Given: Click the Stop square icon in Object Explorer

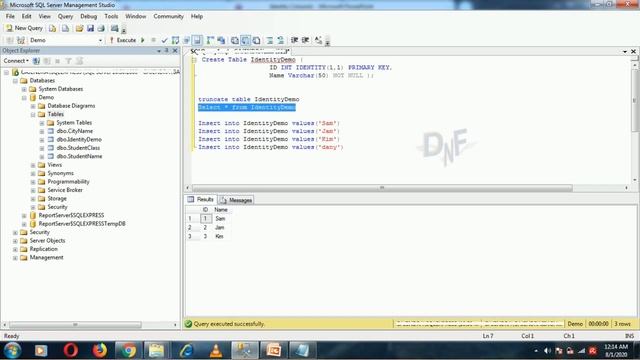Looking at the screenshot, I should tap(58, 61).
